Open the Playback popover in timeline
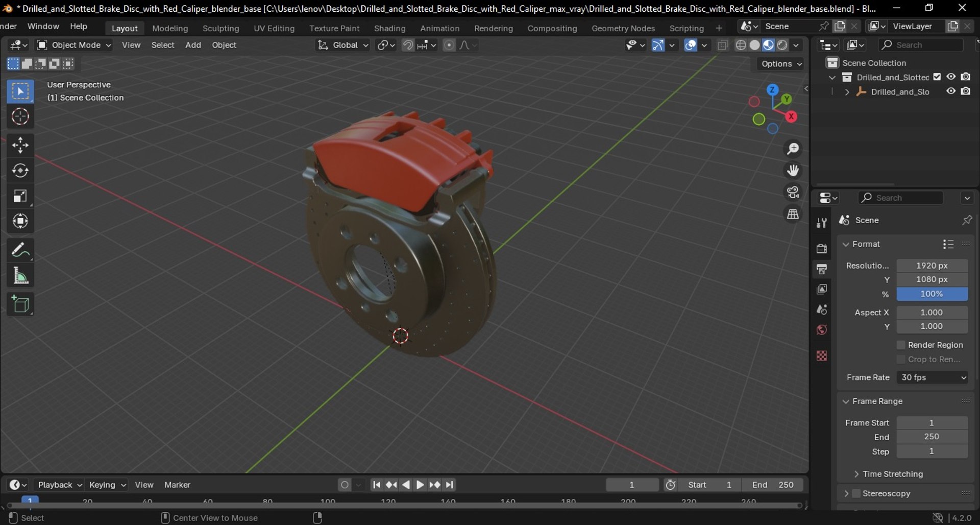980x525 pixels. [x=60, y=485]
